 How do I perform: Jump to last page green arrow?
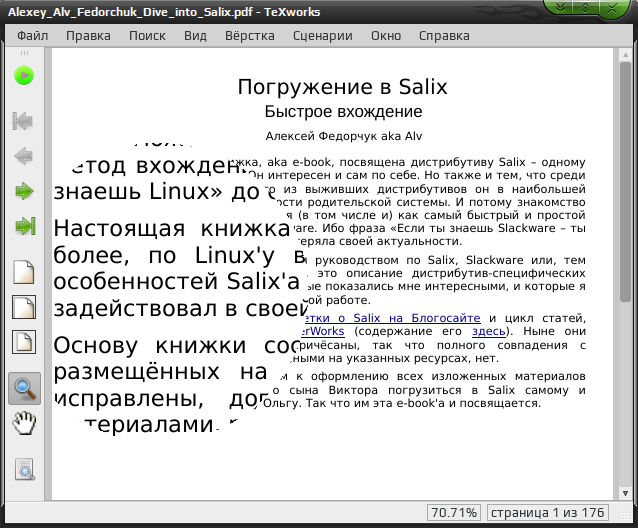coord(25,226)
